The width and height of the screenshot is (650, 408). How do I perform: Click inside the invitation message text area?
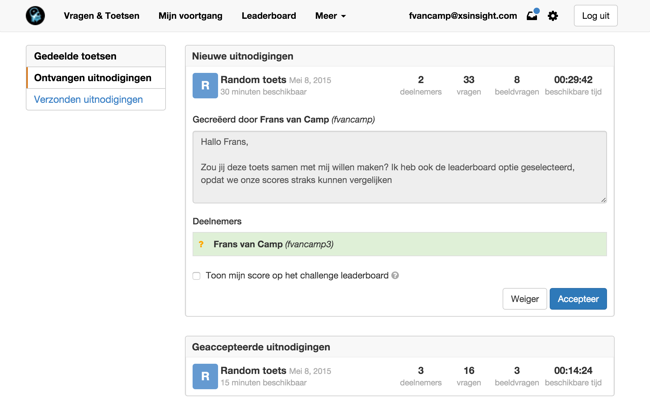tap(399, 167)
